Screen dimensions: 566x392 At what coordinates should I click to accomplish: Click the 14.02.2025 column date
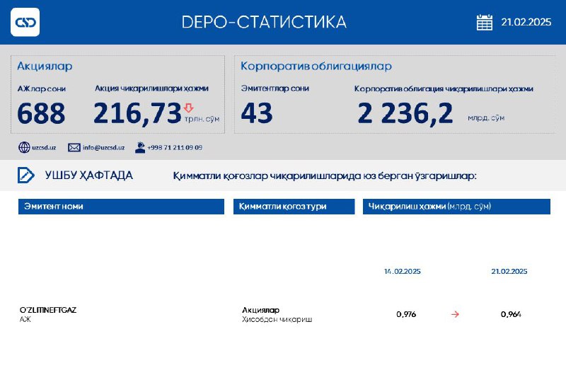click(403, 272)
